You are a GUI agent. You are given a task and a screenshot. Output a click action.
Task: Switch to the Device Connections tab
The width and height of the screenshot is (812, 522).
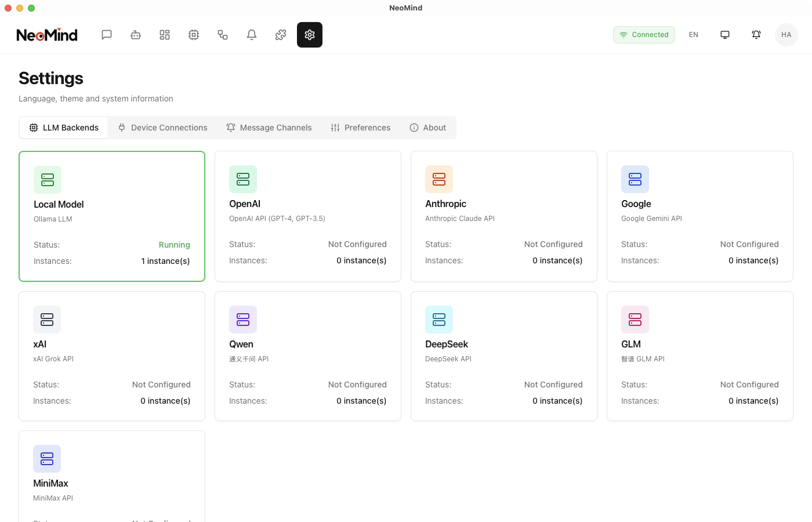[x=162, y=128]
